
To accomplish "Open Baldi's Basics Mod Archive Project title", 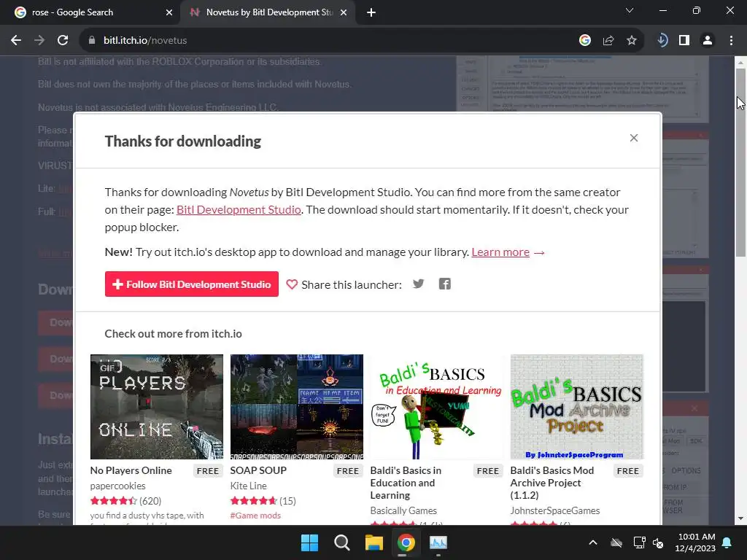I will tap(553, 483).
